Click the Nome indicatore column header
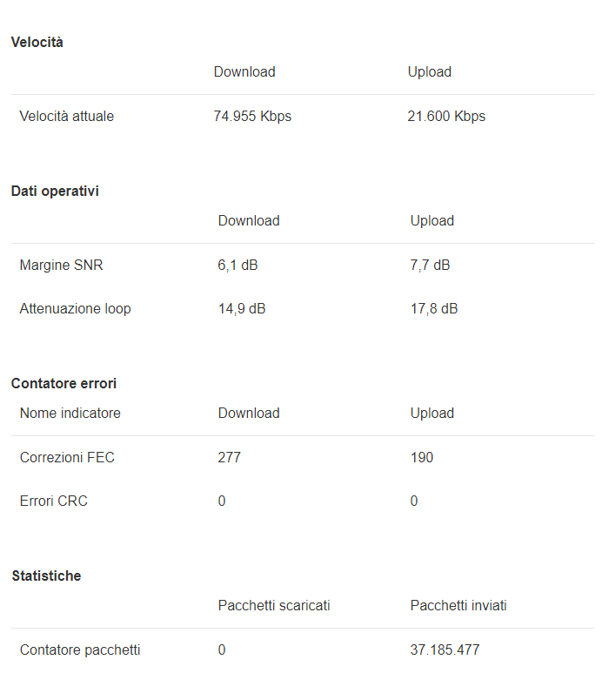The image size is (602, 700). click(70, 413)
